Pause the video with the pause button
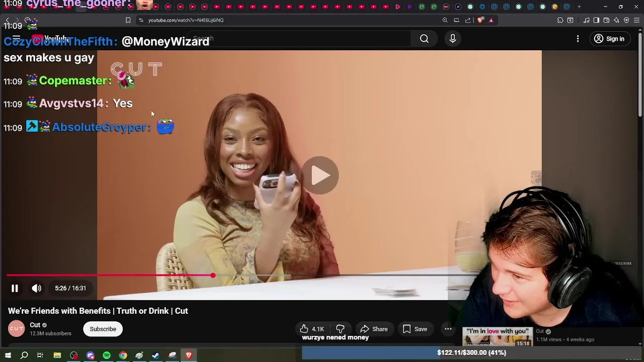Viewport: 644px width, 362px height. click(x=15, y=288)
